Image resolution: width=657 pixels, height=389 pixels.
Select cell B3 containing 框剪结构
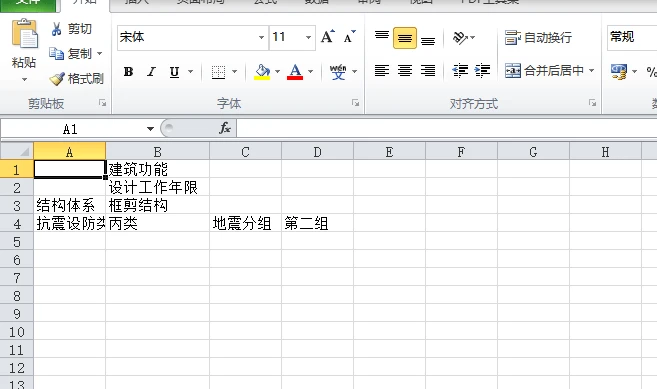click(158, 205)
